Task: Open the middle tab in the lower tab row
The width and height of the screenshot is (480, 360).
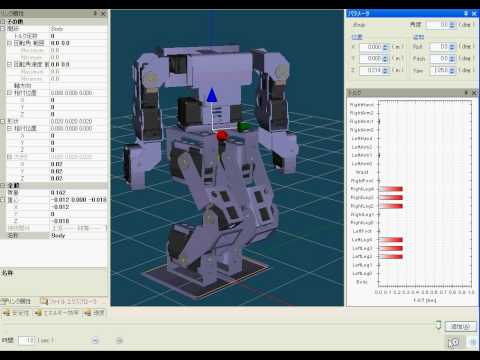Action: pyautogui.click(x=57, y=313)
